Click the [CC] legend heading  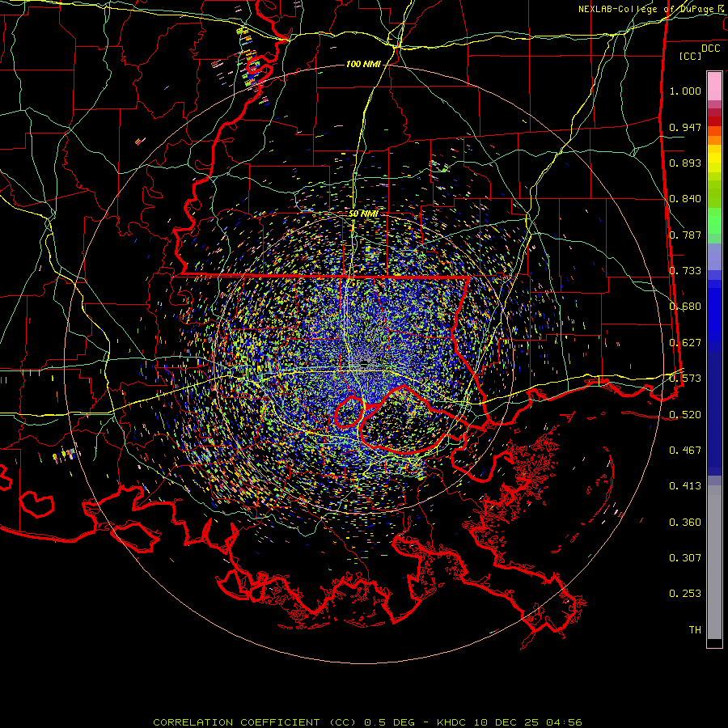click(691, 56)
